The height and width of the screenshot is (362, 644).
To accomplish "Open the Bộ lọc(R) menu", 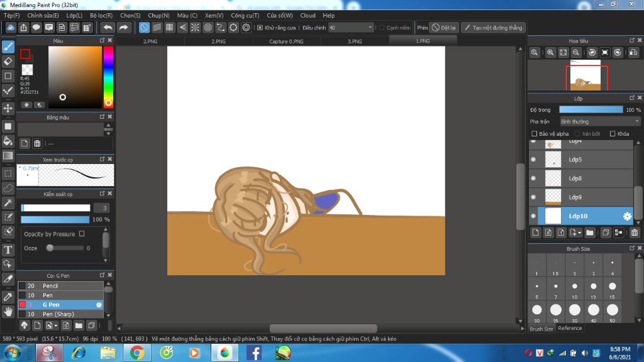I will click(101, 15).
